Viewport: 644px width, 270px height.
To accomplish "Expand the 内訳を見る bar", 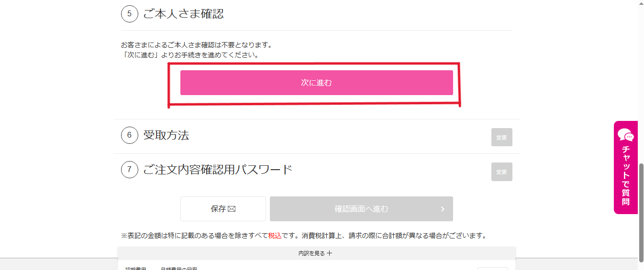I will [x=316, y=253].
